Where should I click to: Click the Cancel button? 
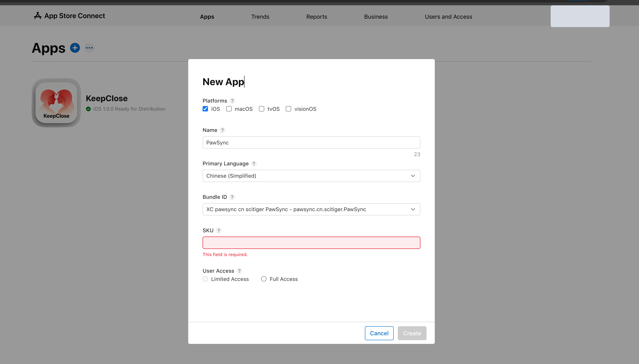point(379,333)
